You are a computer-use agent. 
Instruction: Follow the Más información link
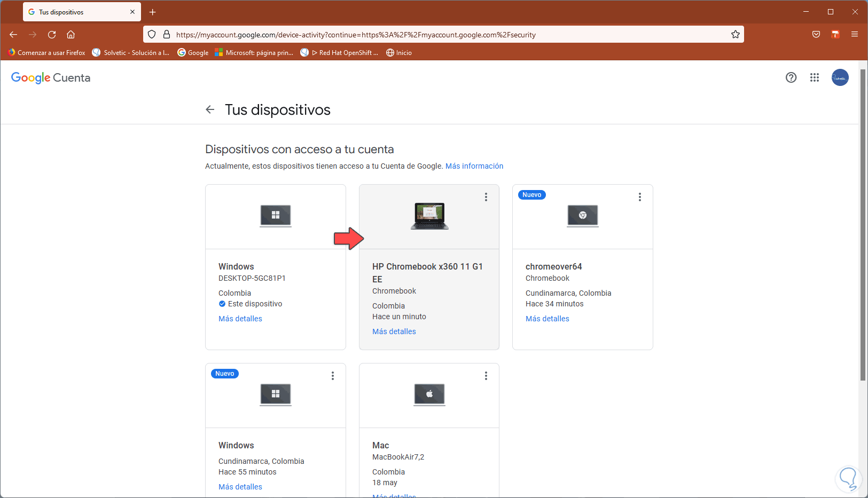click(474, 166)
